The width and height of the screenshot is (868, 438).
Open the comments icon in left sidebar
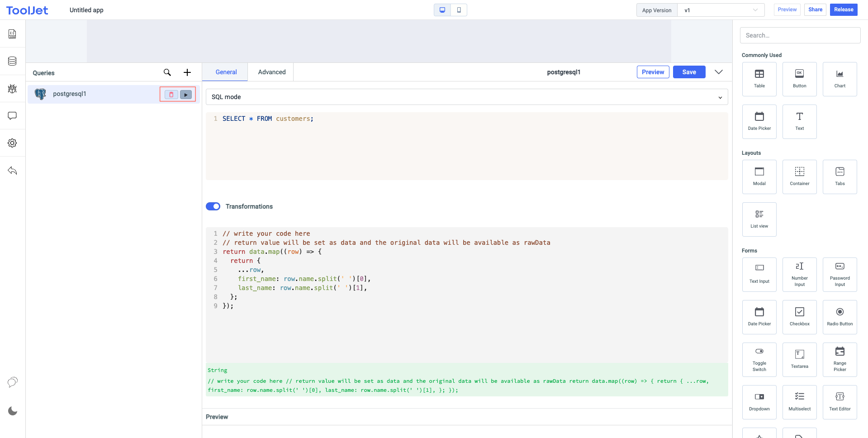point(12,116)
